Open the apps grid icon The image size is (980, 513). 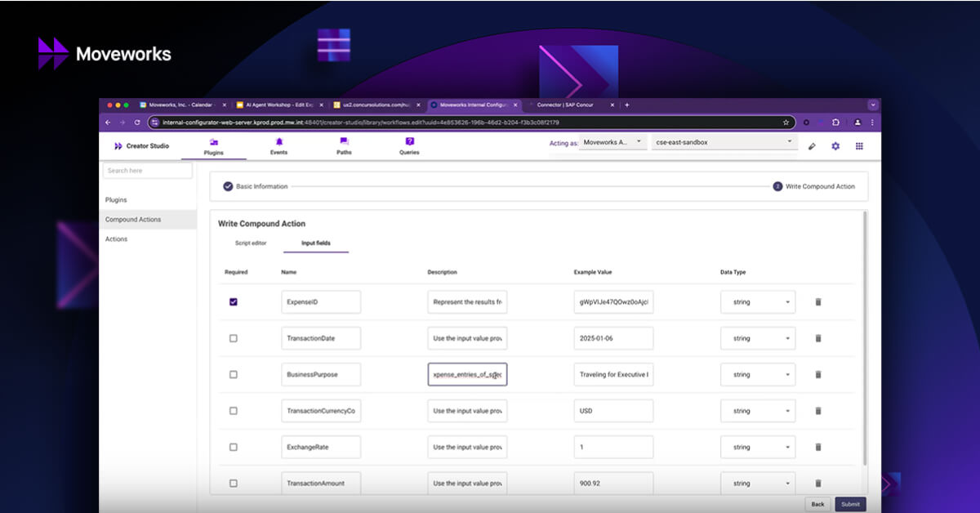pyautogui.click(x=859, y=146)
